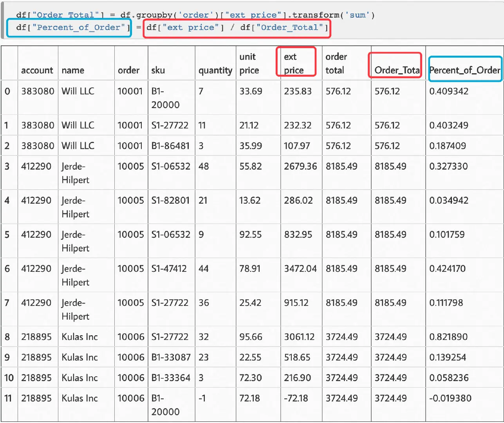Click the unit price 92.55

pyautogui.click(x=251, y=234)
